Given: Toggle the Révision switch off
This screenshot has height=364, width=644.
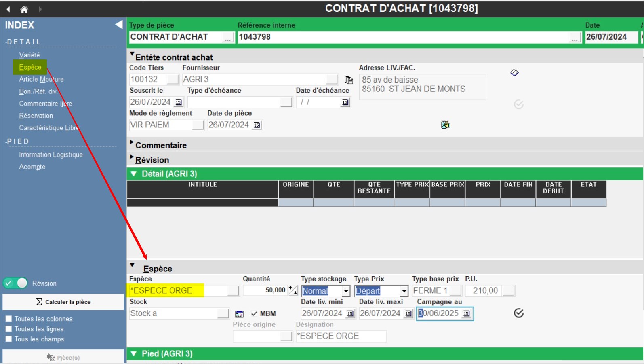Looking at the screenshot, I should (15, 283).
